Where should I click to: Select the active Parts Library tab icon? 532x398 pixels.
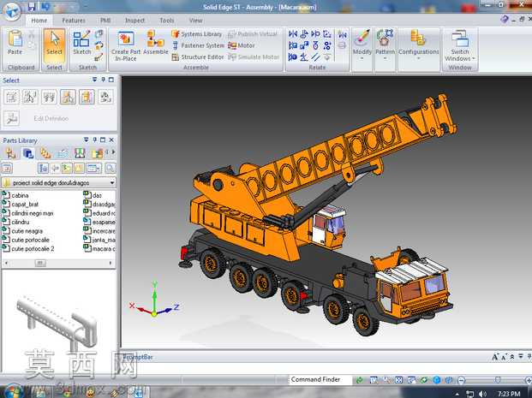tap(27, 153)
